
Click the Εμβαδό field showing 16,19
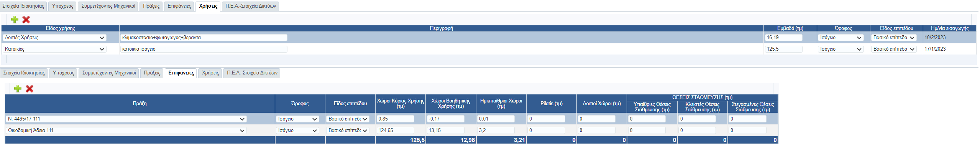point(784,38)
